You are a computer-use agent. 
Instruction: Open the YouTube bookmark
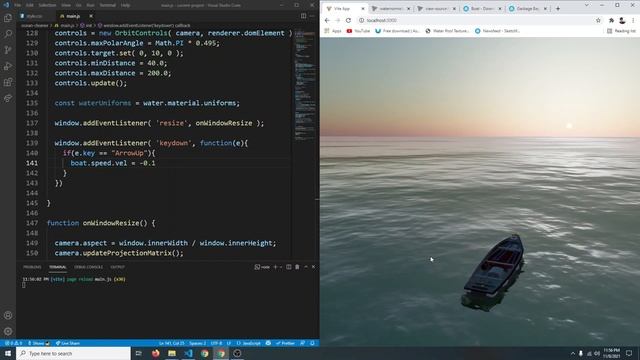(x=358, y=31)
